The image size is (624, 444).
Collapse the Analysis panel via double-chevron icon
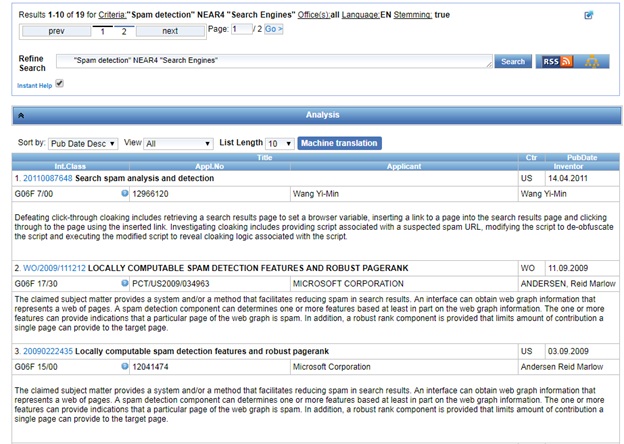point(21,115)
